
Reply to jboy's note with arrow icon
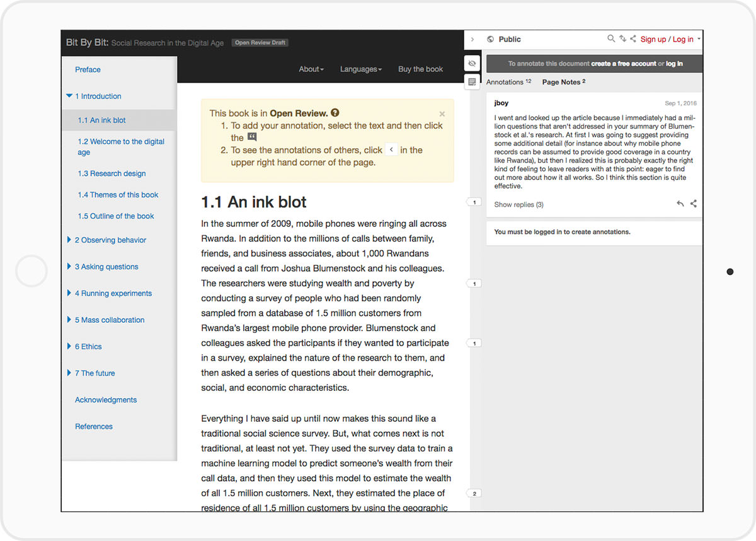point(680,204)
